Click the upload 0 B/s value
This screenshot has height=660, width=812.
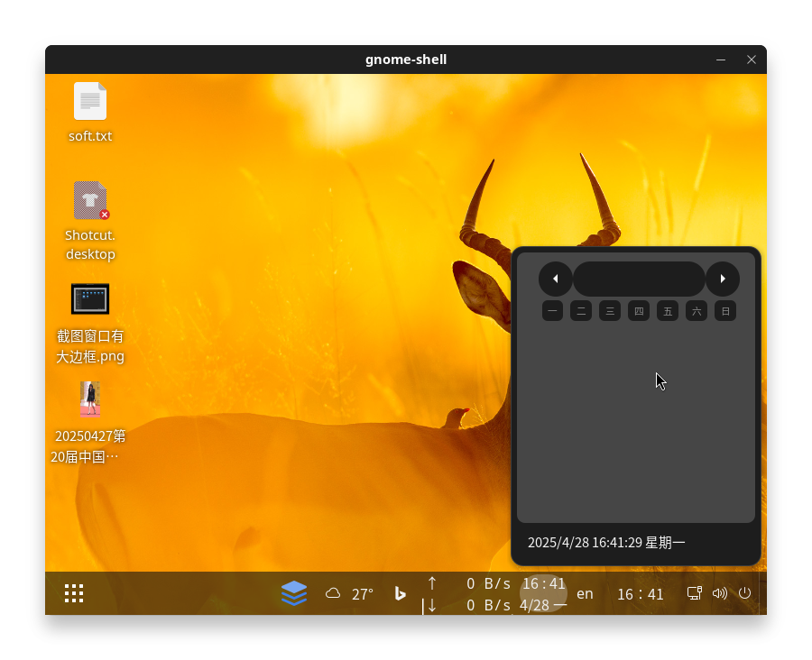488,584
